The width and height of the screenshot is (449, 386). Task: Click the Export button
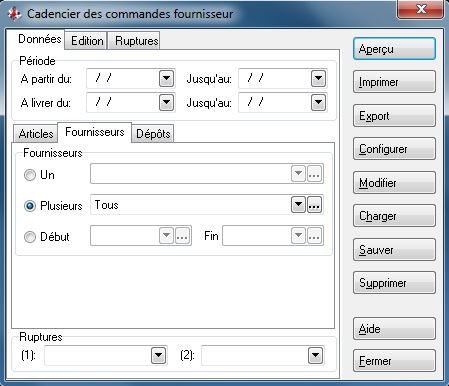coord(394,116)
